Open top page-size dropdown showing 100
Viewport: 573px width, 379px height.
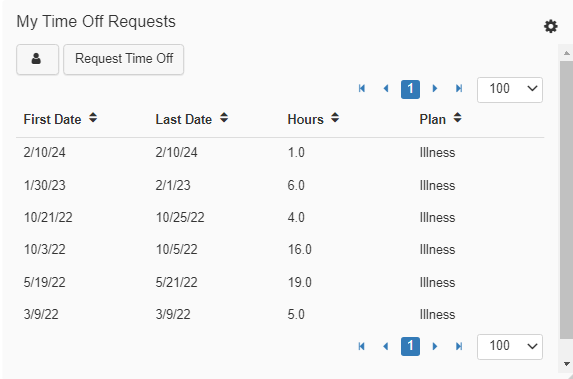click(510, 90)
